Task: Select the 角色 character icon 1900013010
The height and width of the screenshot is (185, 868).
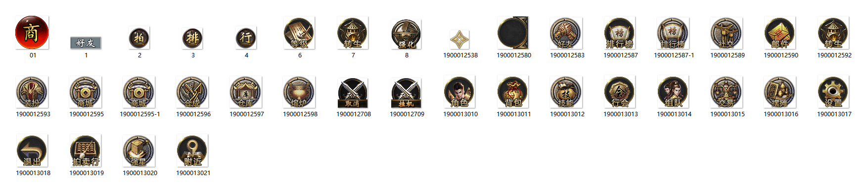Action: 459,92
